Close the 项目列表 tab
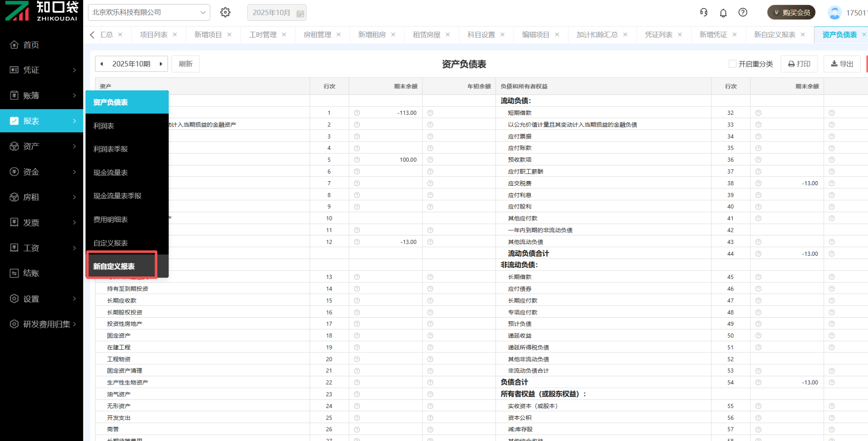The height and width of the screenshot is (441, 868). (x=175, y=35)
